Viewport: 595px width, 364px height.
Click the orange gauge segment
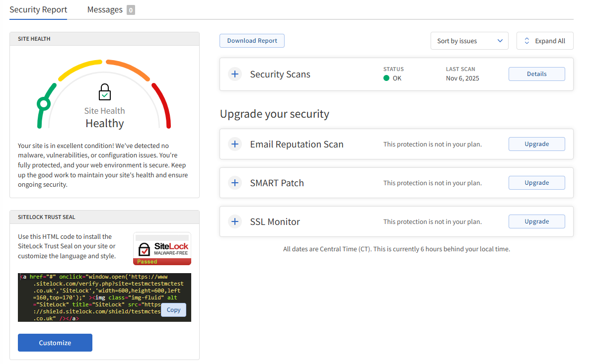click(128, 70)
